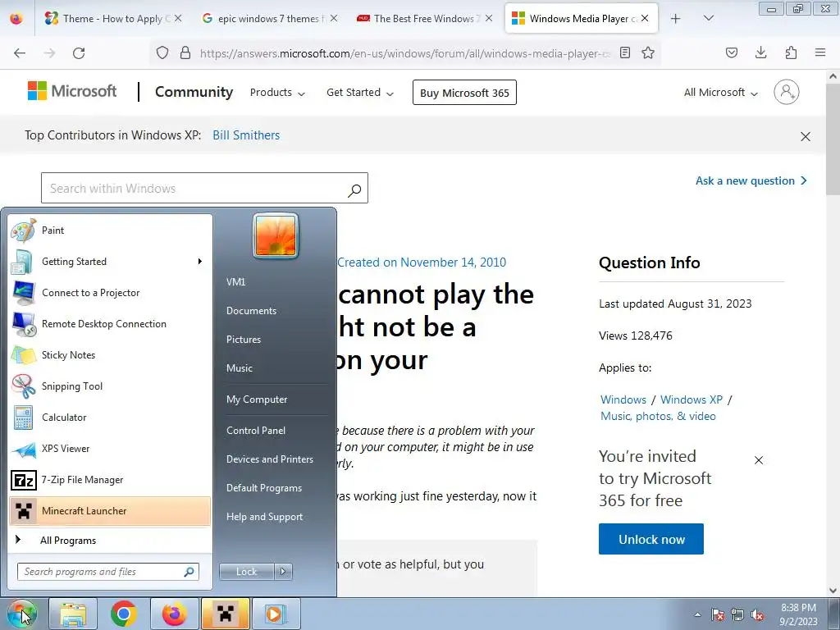Open Paint from the Start menu
Viewport: 840px width, 630px height.
(x=110, y=231)
